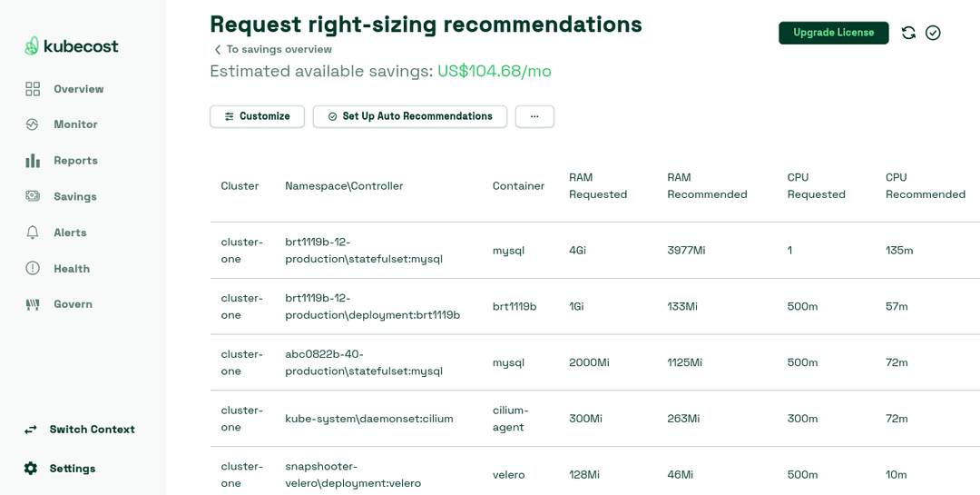Go to the Reports section
The width and height of the screenshot is (980, 495).
[75, 161]
